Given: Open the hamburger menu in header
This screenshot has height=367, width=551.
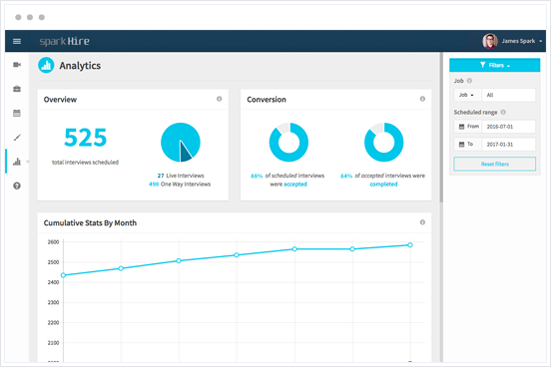Looking at the screenshot, I should tap(17, 41).
